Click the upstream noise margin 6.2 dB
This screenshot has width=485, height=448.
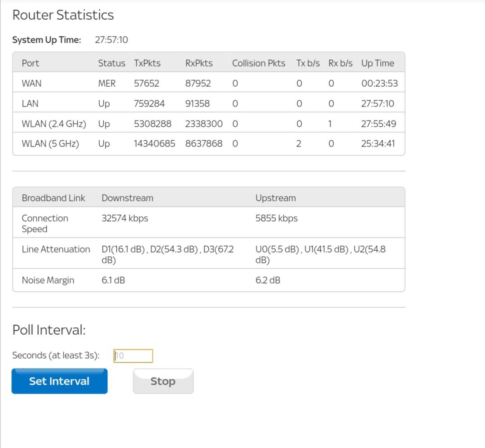point(268,280)
